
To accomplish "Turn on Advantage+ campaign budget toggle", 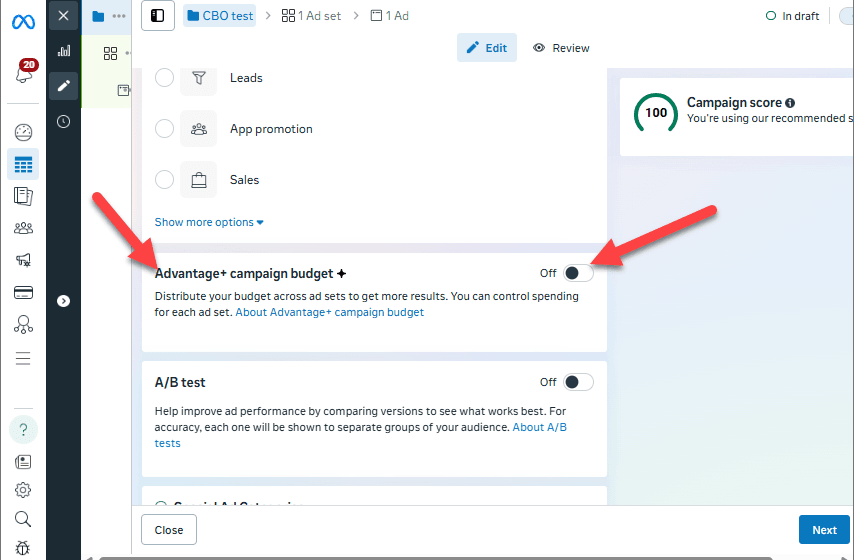I will point(578,273).
